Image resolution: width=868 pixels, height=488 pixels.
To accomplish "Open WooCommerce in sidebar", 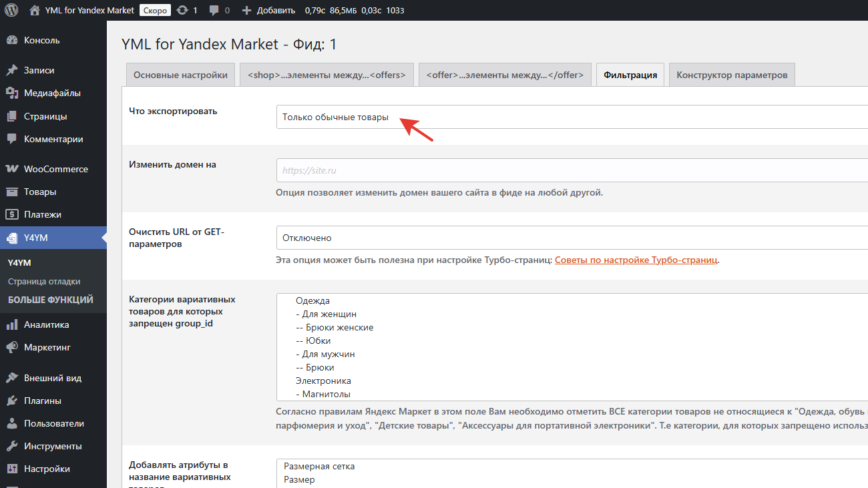I will pos(55,169).
